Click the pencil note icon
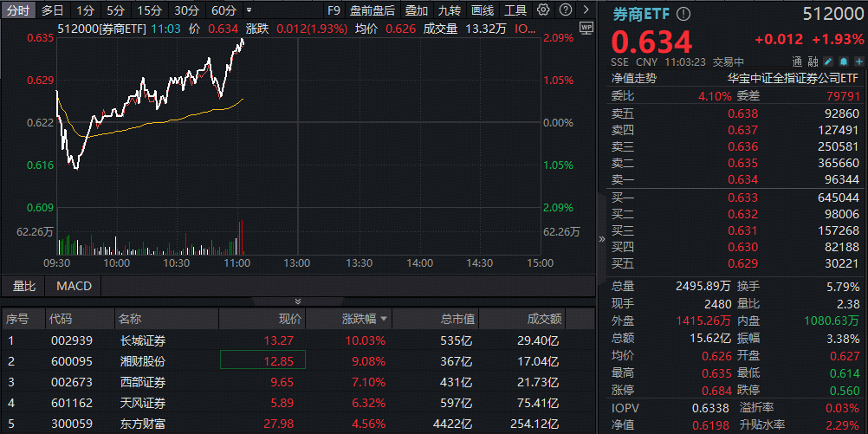Viewport: 868px width, 434px height. coord(829,62)
